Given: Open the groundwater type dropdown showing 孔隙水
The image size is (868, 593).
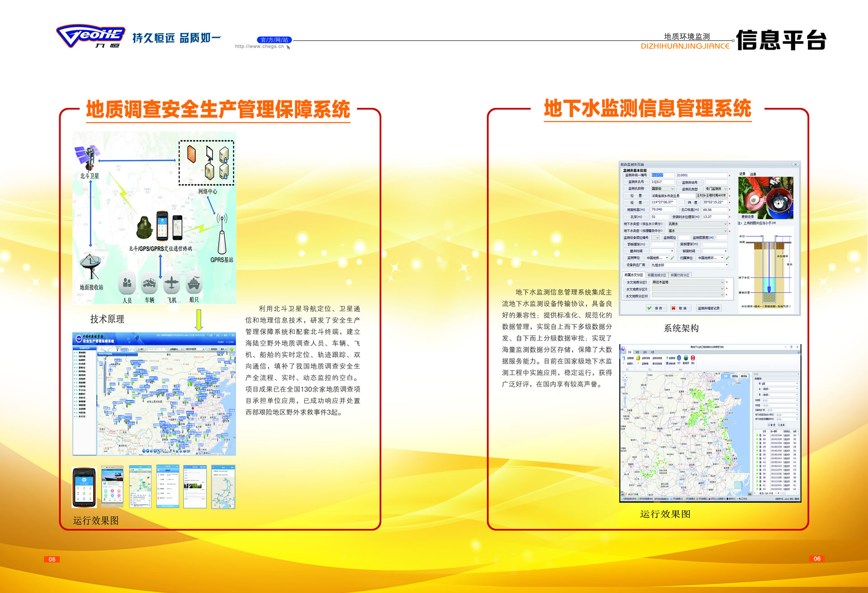Looking at the screenshot, I should pos(698,224).
